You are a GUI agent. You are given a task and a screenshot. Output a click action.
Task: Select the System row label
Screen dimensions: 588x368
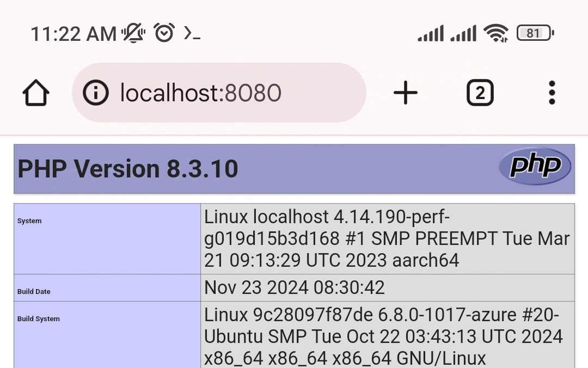coord(29,221)
